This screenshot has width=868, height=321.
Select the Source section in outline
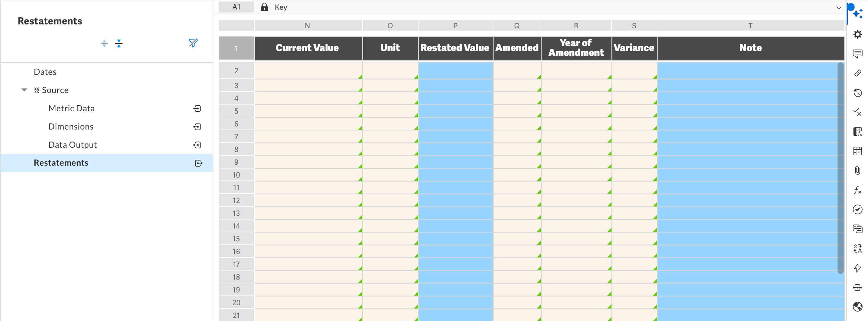pyautogui.click(x=55, y=90)
